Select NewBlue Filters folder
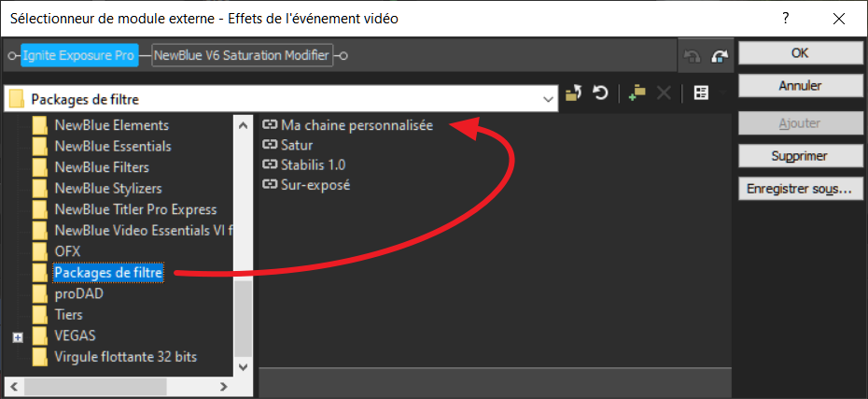Viewport: 868px width, 399px height. [102, 167]
